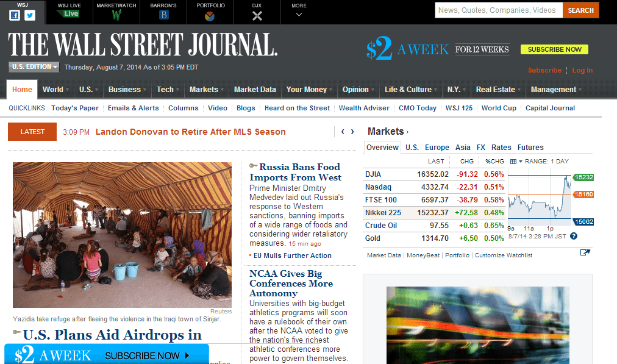617x364 pixels.
Task: Click the orange Search button
Action: click(x=581, y=10)
